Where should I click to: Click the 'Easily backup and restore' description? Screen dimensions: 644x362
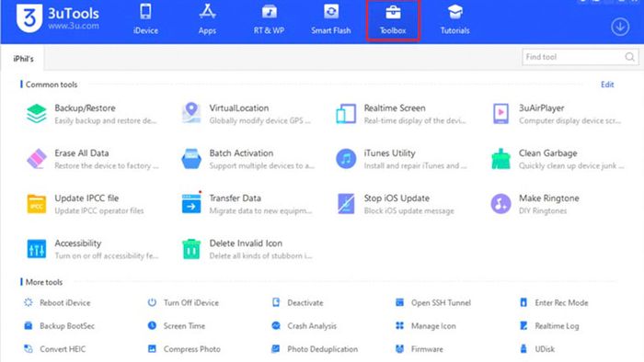[x=106, y=120]
